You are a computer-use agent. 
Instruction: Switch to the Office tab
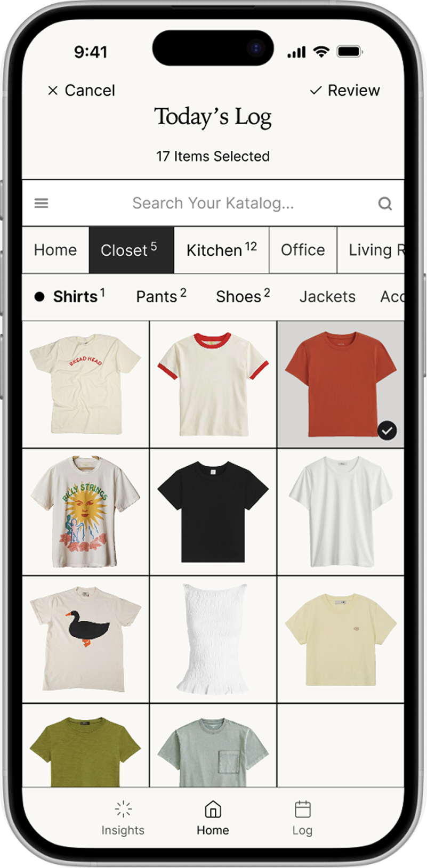click(303, 250)
